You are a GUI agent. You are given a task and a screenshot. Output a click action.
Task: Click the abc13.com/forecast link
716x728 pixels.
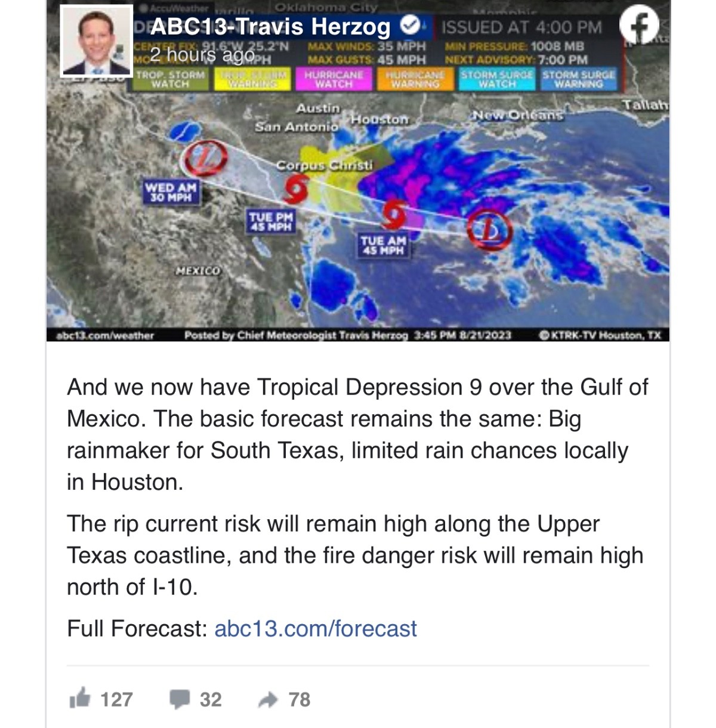pos(315,628)
